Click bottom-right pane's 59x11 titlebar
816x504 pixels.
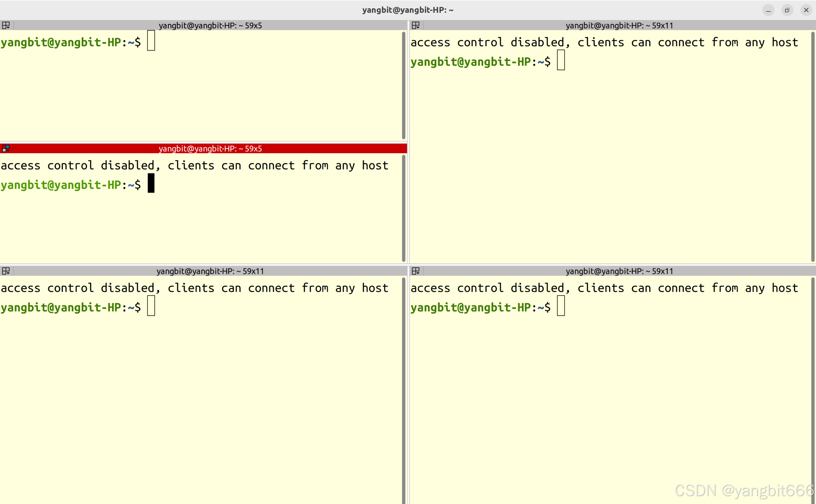pos(619,271)
